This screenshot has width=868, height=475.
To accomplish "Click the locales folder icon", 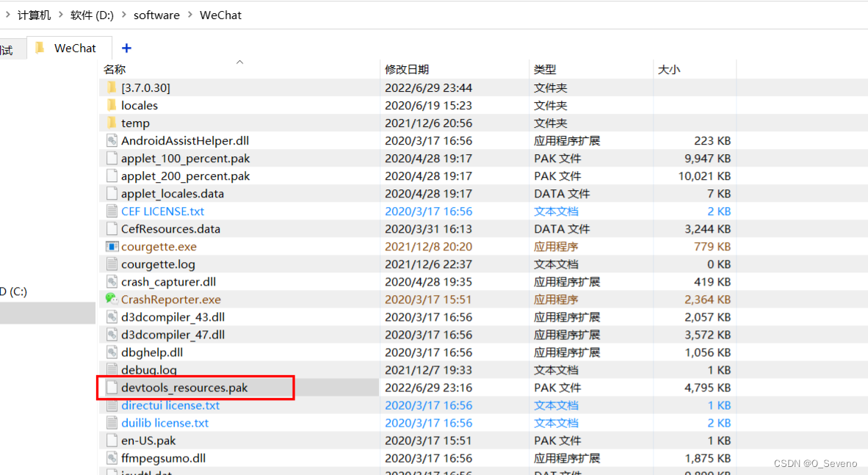I will tap(112, 105).
